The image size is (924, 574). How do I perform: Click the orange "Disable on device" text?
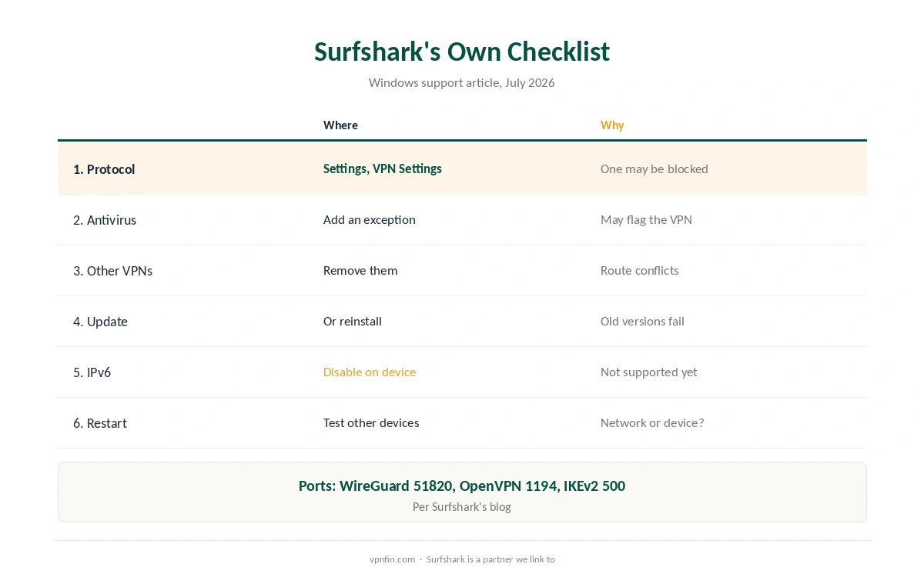[x=370, y=372]
